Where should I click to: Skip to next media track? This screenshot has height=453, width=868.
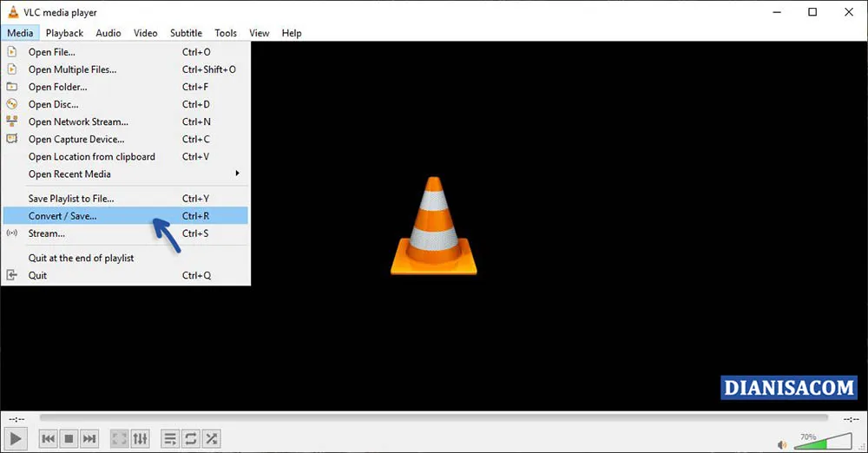[x=89, y=439]
